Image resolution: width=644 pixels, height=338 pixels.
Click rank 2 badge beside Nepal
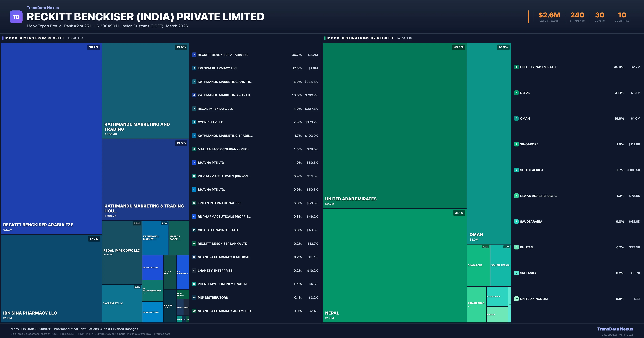(516, 93)
